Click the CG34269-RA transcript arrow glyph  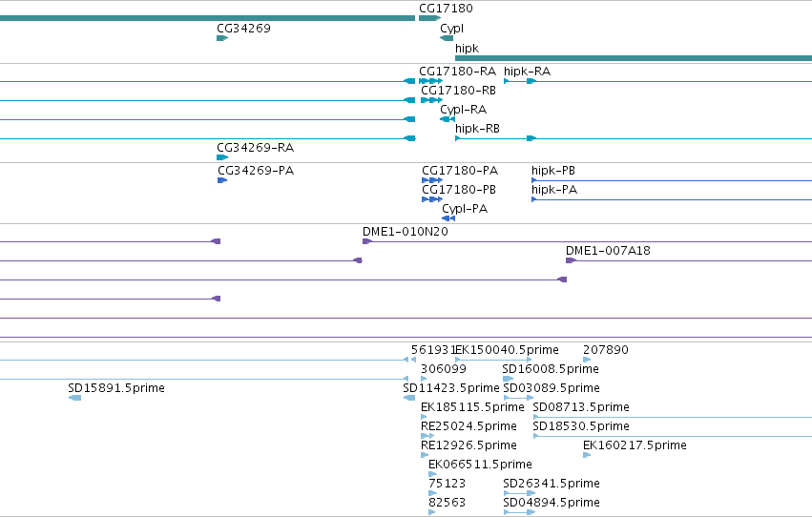(x=222, y=157)
